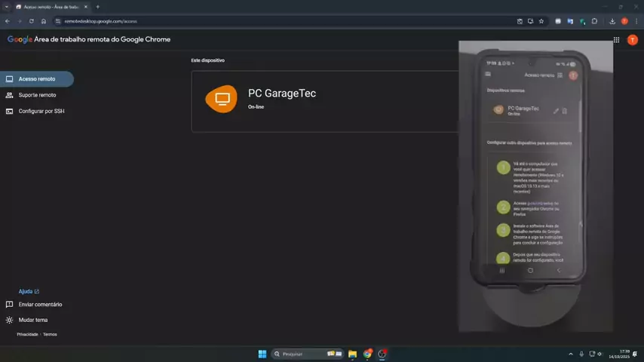Image resolution: width=644 pixels, height=362 pixels.
Task: Expand the tab search dropdown arrow
Action: click(x=6, y=7)
